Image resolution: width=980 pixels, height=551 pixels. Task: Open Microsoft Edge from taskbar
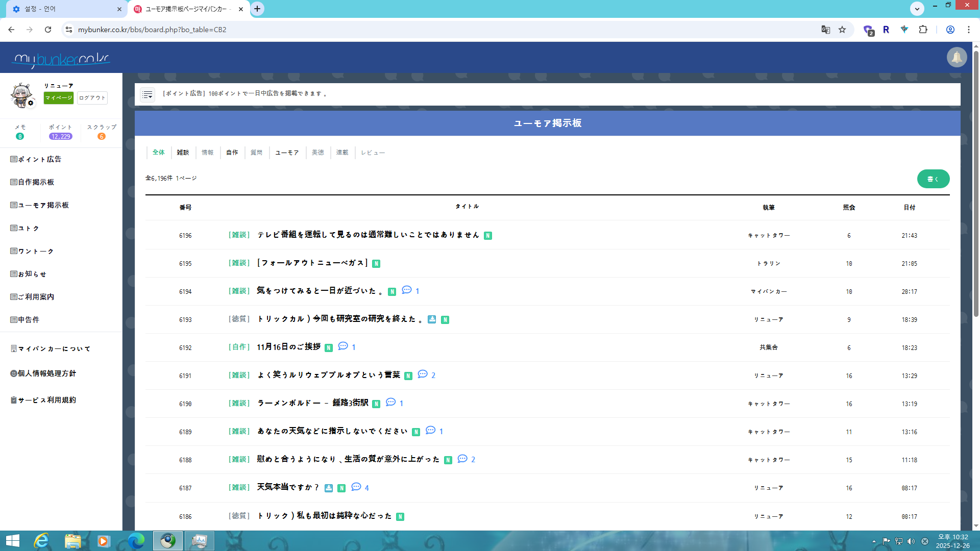coord(136,541)
